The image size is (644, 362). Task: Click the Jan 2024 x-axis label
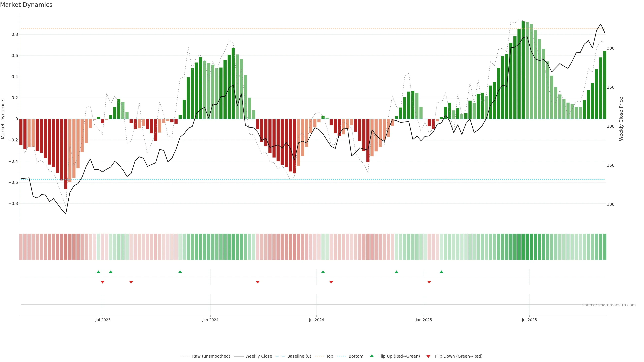pyautogui.click(x=210, y=320)
